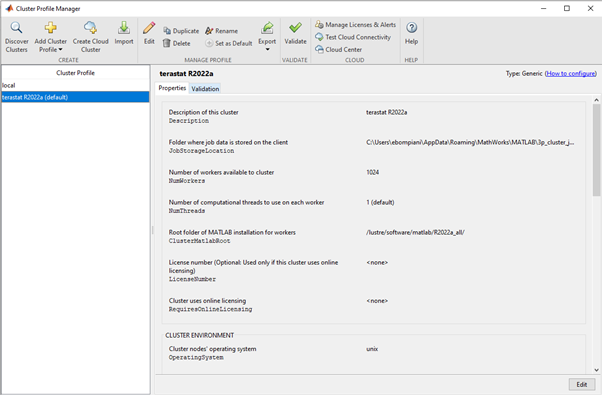Select terastat R2022a (default) profile
602x395 pixels.
(x=75, y=97)
